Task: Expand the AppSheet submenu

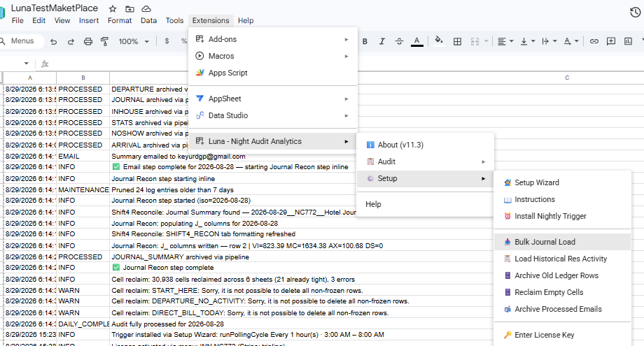Action: click(273, 99)
